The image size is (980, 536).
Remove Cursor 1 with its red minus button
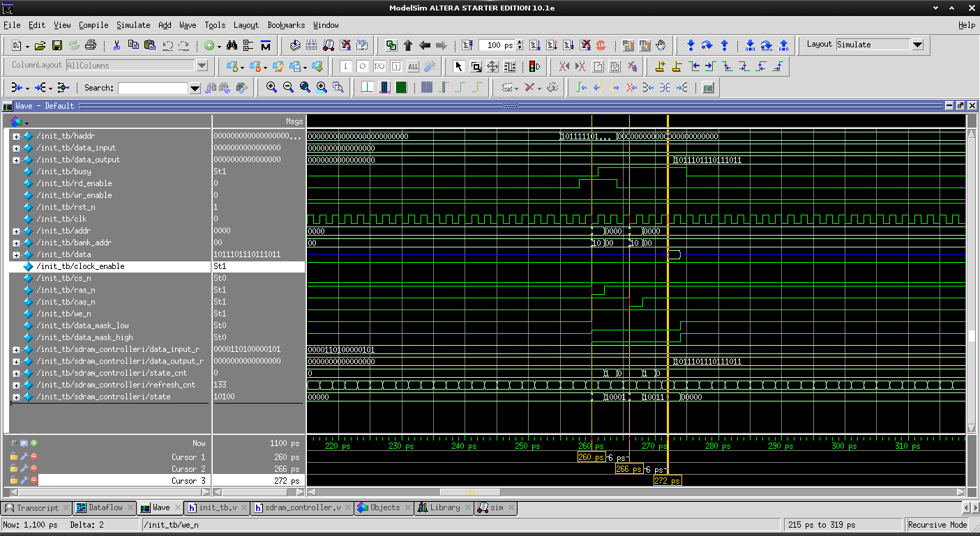point(33,457)
